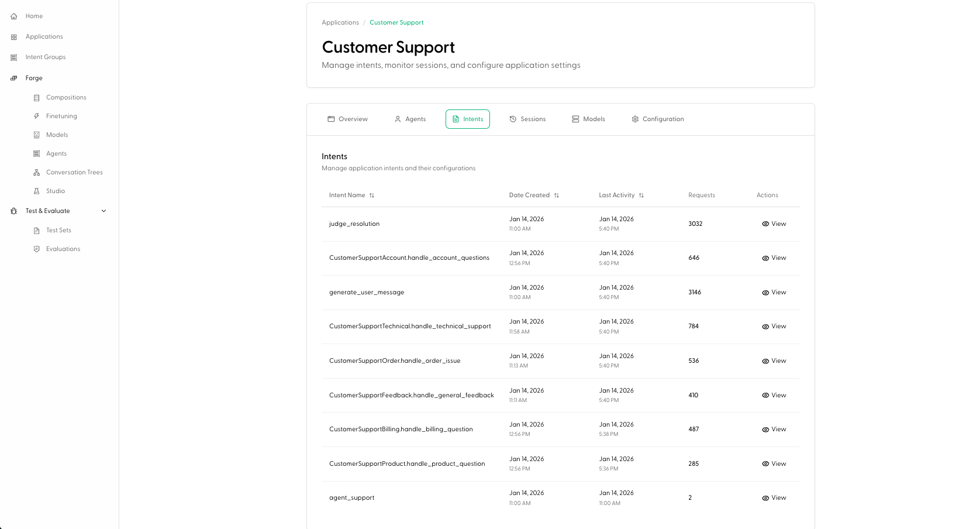
Task: View the handle_account_questions intent
Action: [774, 258]
